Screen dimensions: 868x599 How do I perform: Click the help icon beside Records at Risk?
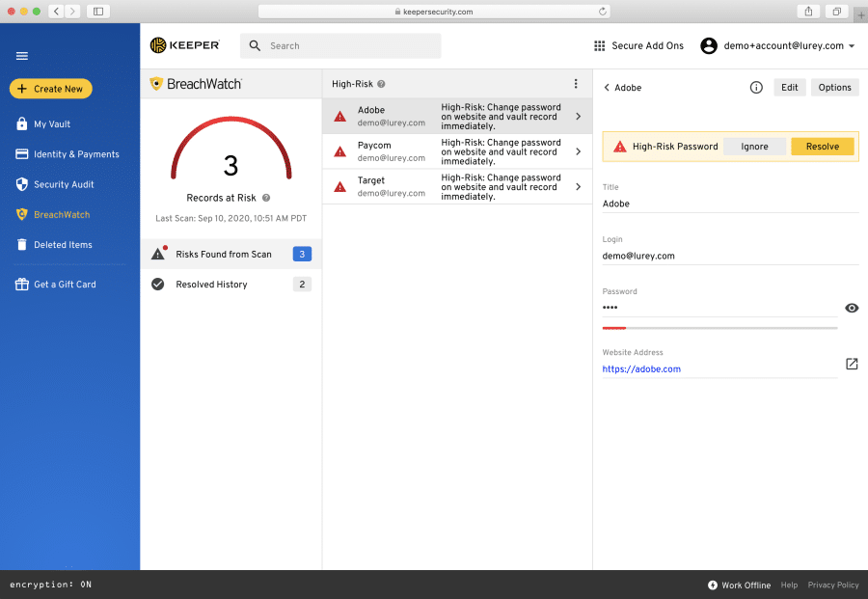coord(266,198)
